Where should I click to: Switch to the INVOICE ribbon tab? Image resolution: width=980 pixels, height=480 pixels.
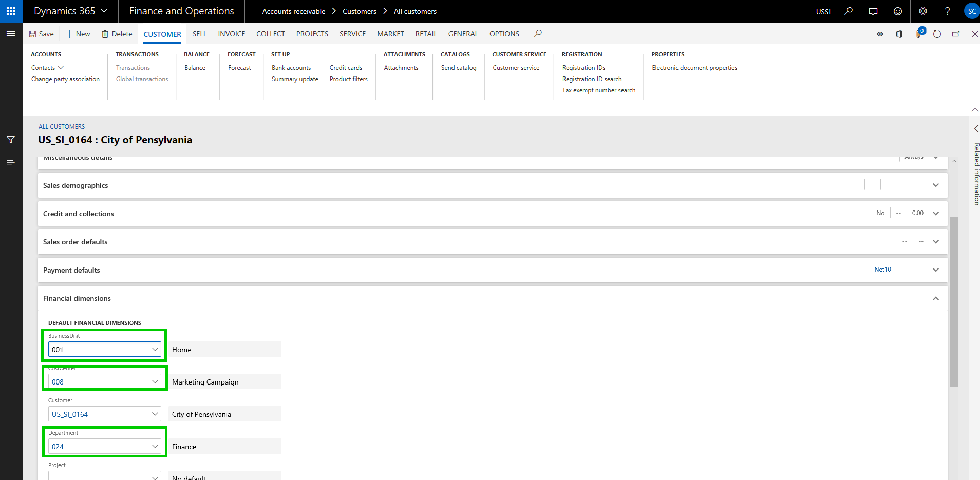pos(231,34)
